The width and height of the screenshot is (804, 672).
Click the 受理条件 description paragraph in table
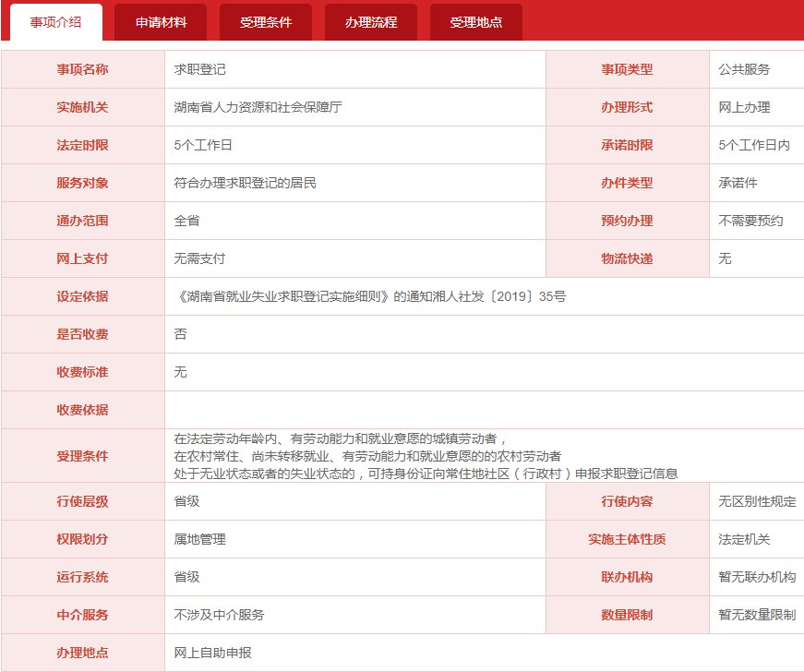(x=425, y=456)
